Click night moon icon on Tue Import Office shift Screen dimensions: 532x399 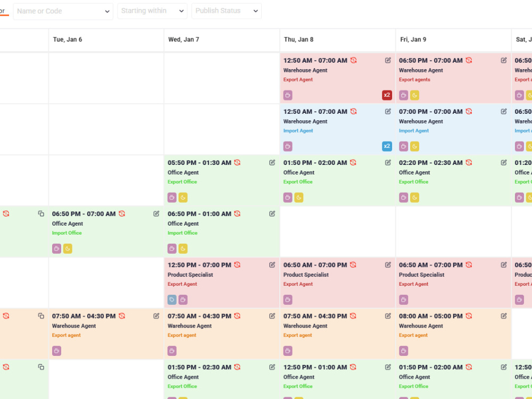[x=68, y=248]
